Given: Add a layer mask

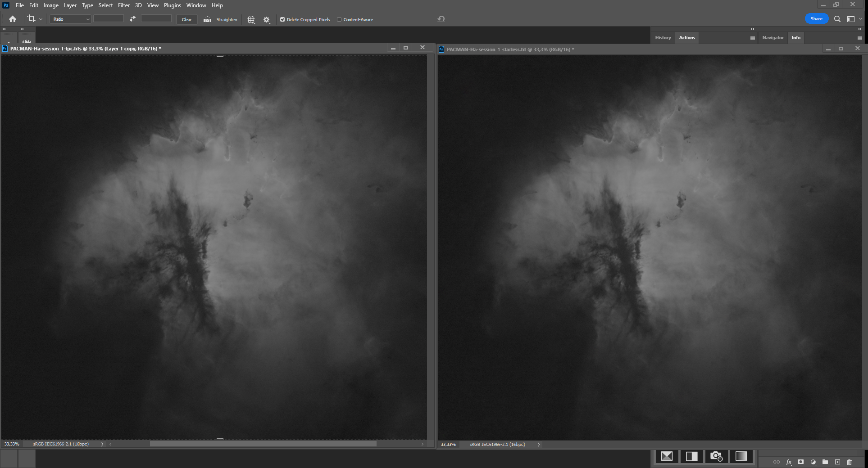Looking at the screenshot, I should (x=800, y=462).
